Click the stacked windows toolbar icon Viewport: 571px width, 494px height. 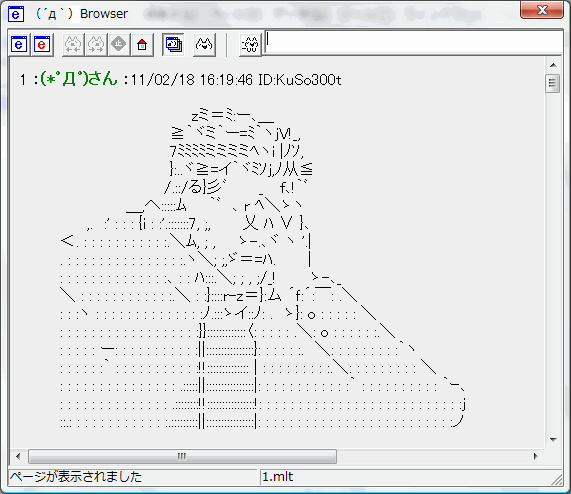pyautogui.click(x=174, y=45)
